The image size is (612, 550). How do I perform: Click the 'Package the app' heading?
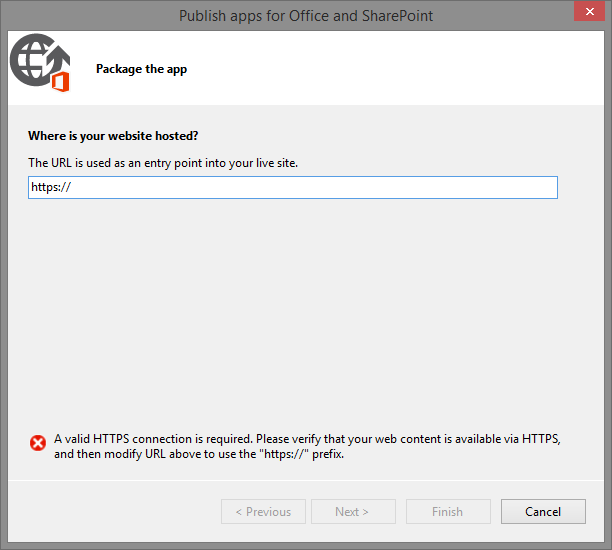tap(141, 69)
